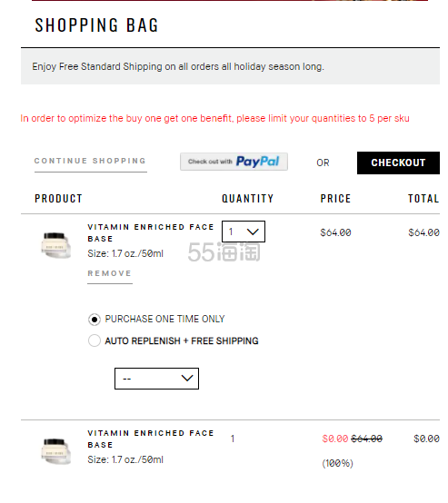The image size is (448, 503).
Task: Click the PRODUCT column header
Action: pyautogui.click(x=58, y=199)
